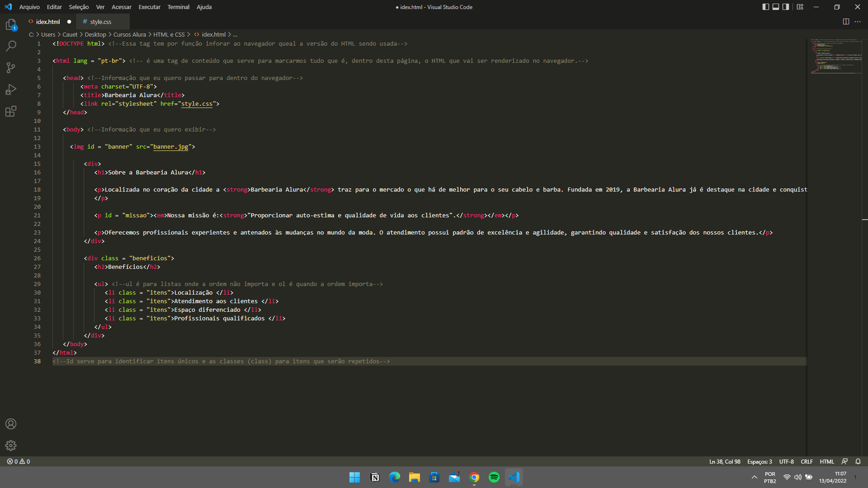The width and height of the screenshot is (868, 488).
Task: Click the VS Code logo in the title bar
Action: 8,7
